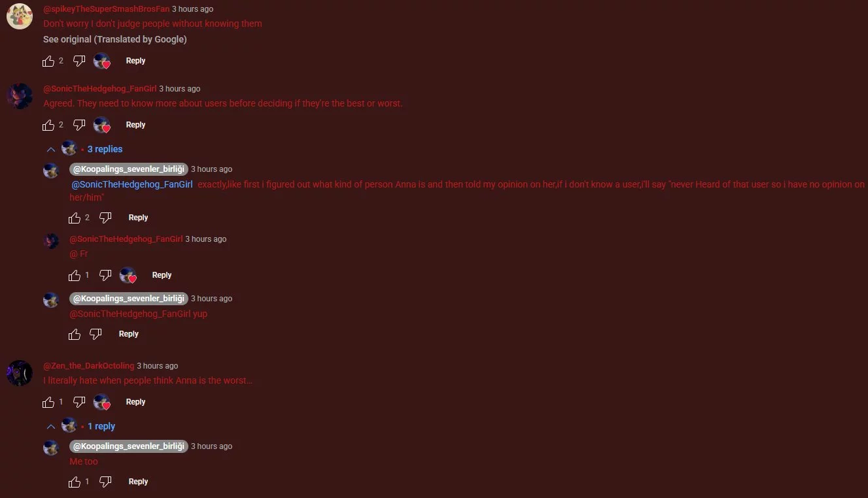The height and width of the screenshot is (498, 868).
Task: Open Zen_the_DarkOctoling's profile avatar
Action: pos(20,373)
